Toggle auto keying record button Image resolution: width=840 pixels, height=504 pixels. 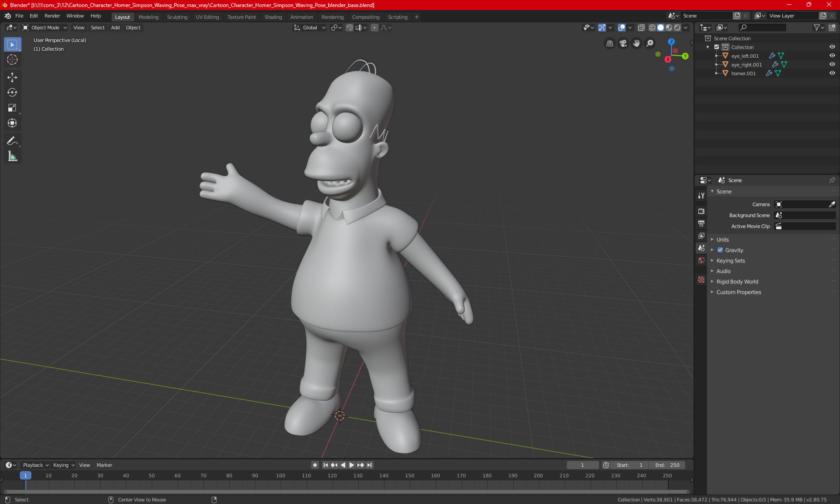point(315,465)
